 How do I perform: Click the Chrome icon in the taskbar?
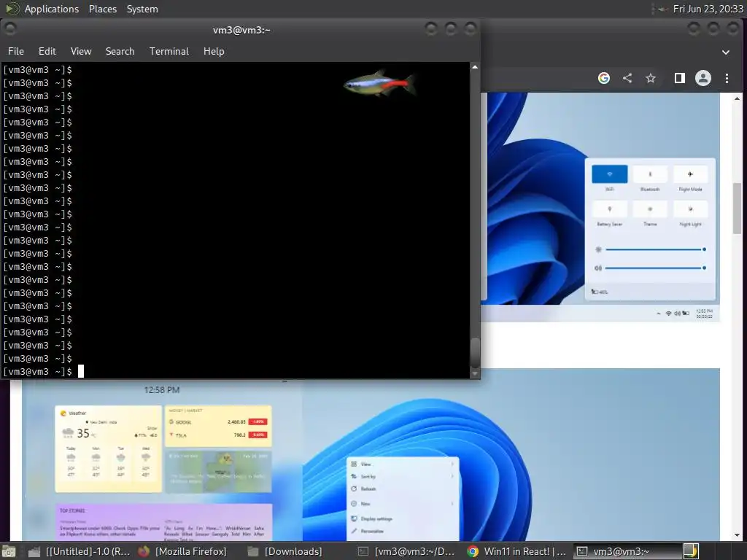(473, 551)
